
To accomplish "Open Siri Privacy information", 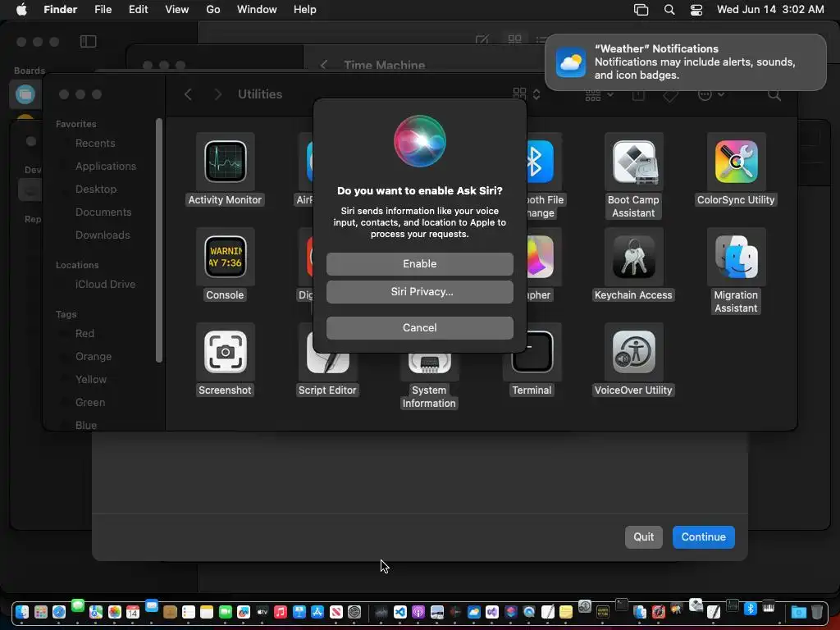I will pyautogui.click(x=419, y=292).
